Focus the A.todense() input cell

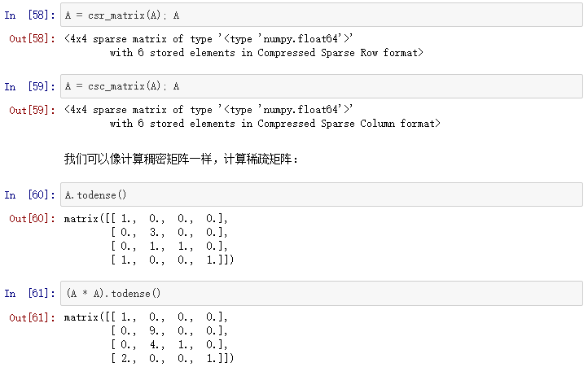pyautogui.click(x=322, y=194)
